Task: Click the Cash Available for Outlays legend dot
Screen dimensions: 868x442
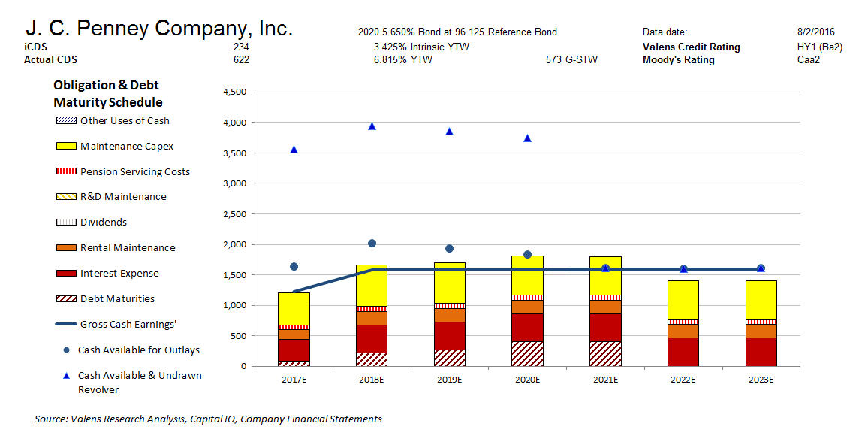Action: coord(66,350)
